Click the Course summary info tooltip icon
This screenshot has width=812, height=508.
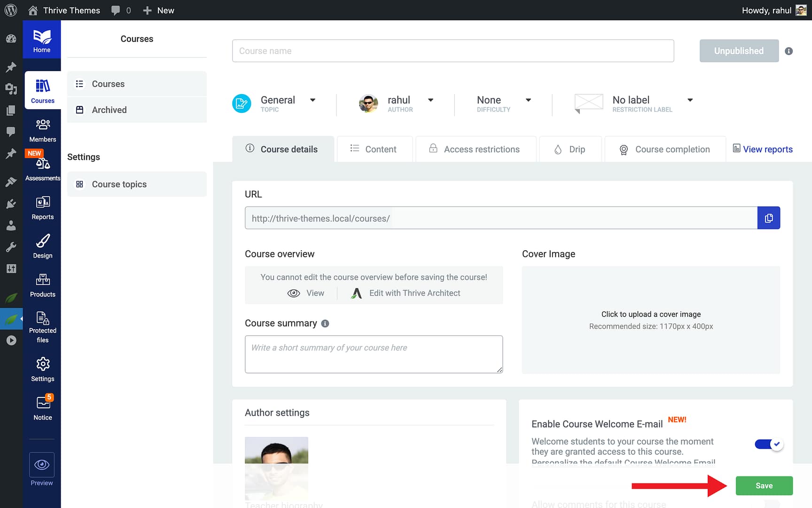pos(325,323)
